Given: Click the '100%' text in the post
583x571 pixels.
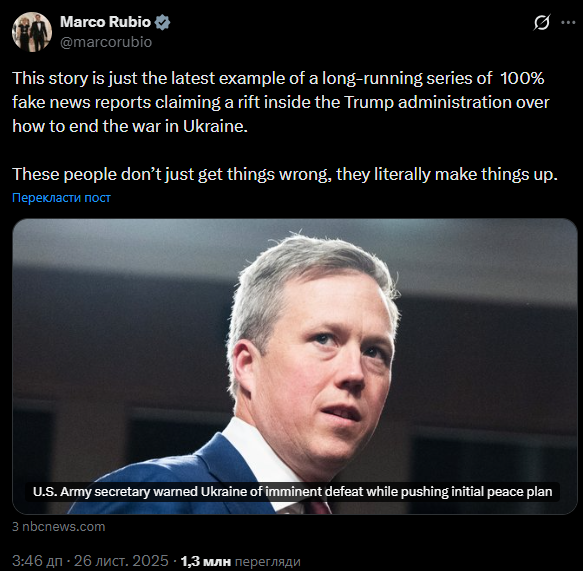Looking at the screenshot, I should [522, 78].
